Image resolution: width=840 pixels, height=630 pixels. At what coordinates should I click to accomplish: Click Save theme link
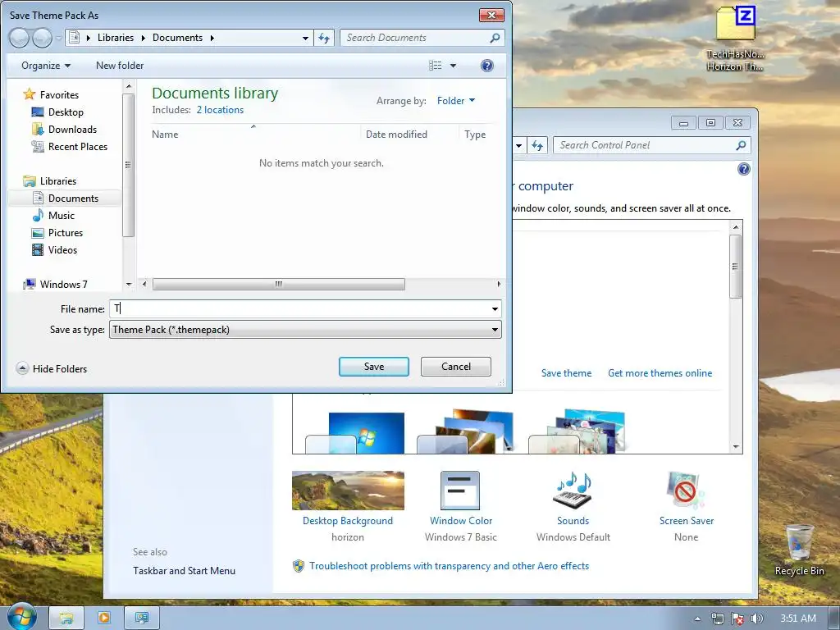point(566,373)
